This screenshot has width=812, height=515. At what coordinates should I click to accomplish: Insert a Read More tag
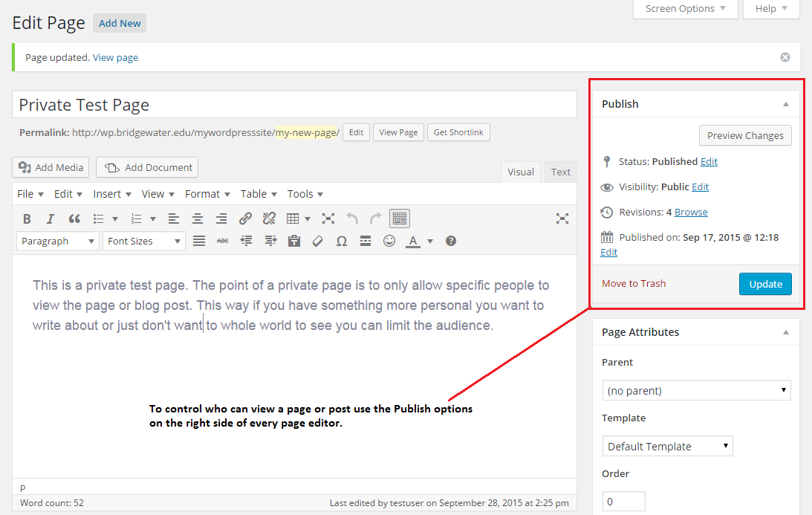(x=366, y=241)
